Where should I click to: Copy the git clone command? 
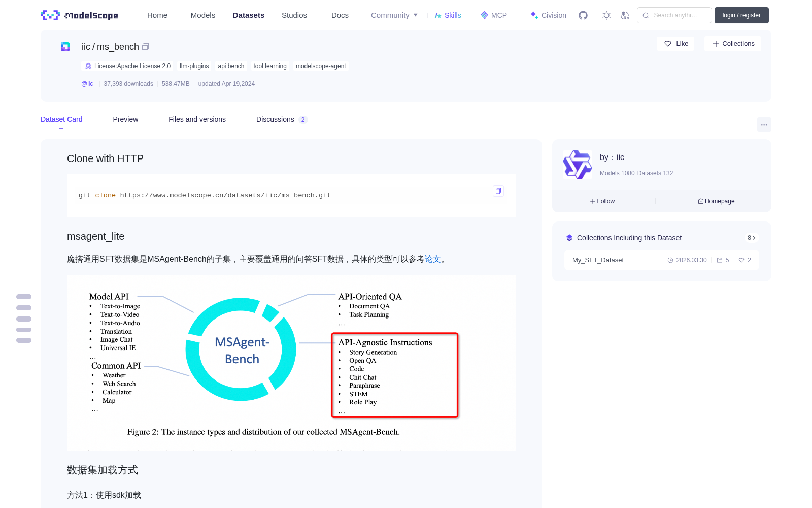(498, 191)
